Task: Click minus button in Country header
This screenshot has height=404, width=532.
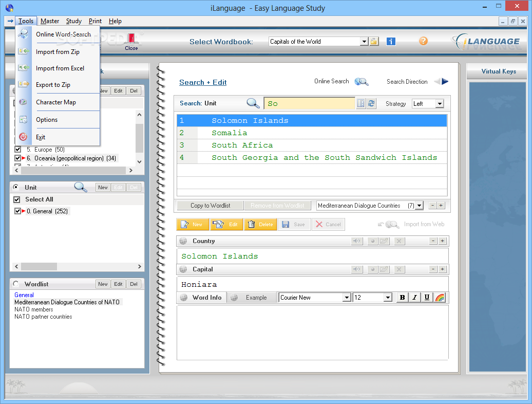Action: [433, 241]
